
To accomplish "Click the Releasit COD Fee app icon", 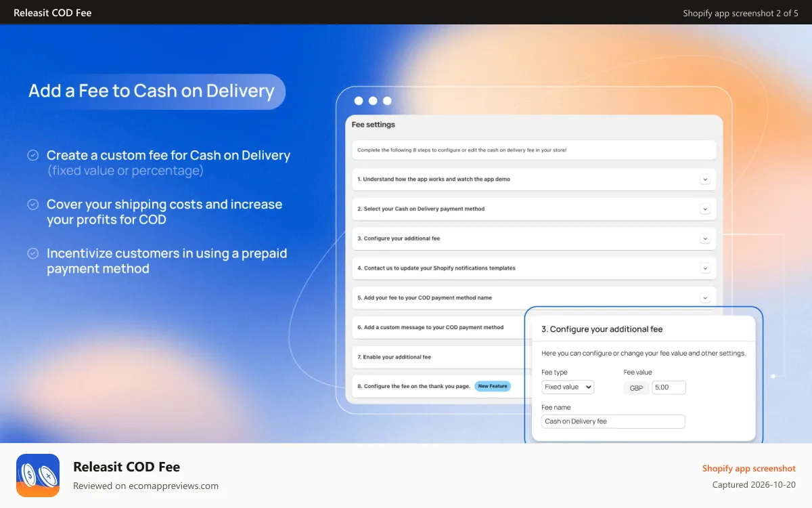I will pyautogui.click(x=38, y=475).
